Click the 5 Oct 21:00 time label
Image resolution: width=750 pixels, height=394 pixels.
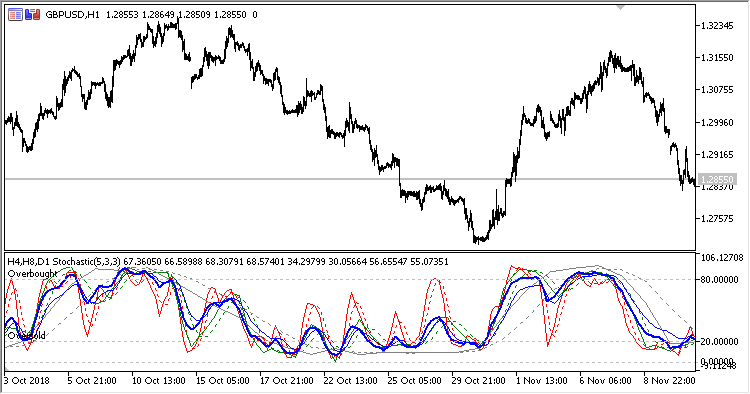(x=92, y=381)
